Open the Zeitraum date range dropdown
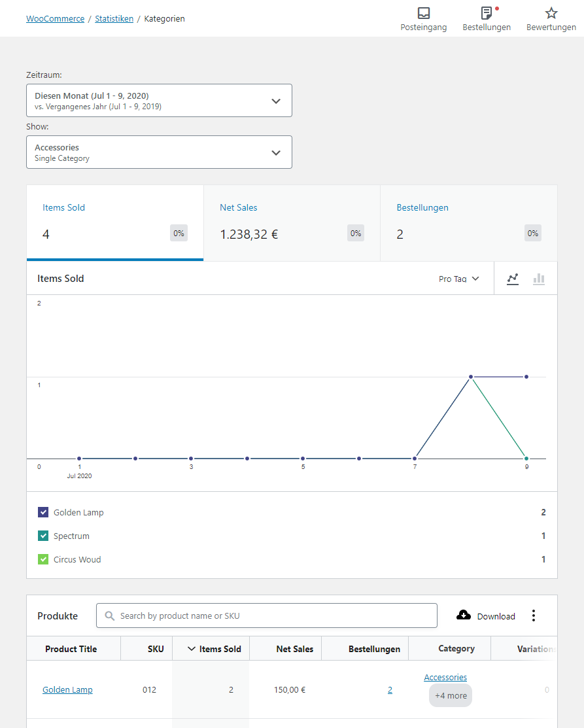The height and width of the screenshot is (728, 584). click(159, 100)
